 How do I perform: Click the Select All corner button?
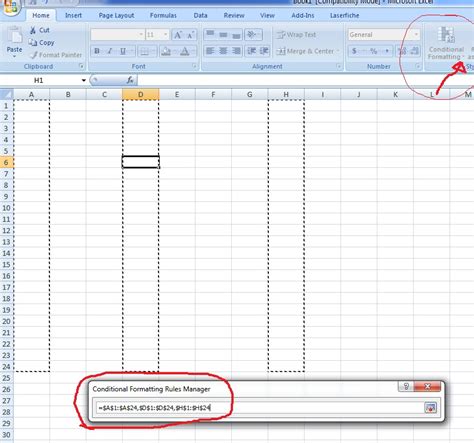(7, 94)
